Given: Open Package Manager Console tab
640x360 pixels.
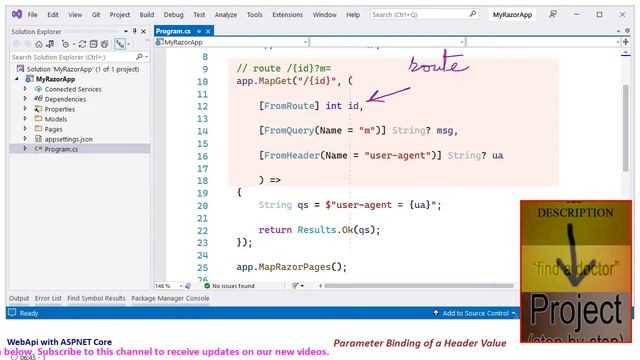Looking at the screenshot, I should point(170,298).
